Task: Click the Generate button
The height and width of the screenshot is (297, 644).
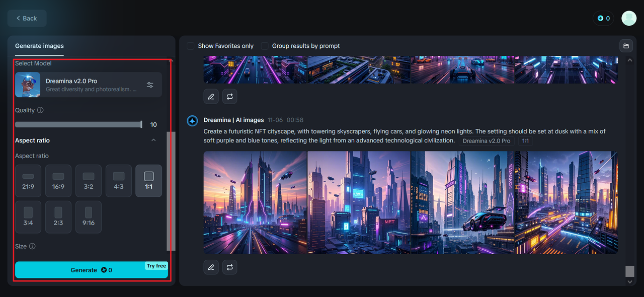Action: pos(91,270)
